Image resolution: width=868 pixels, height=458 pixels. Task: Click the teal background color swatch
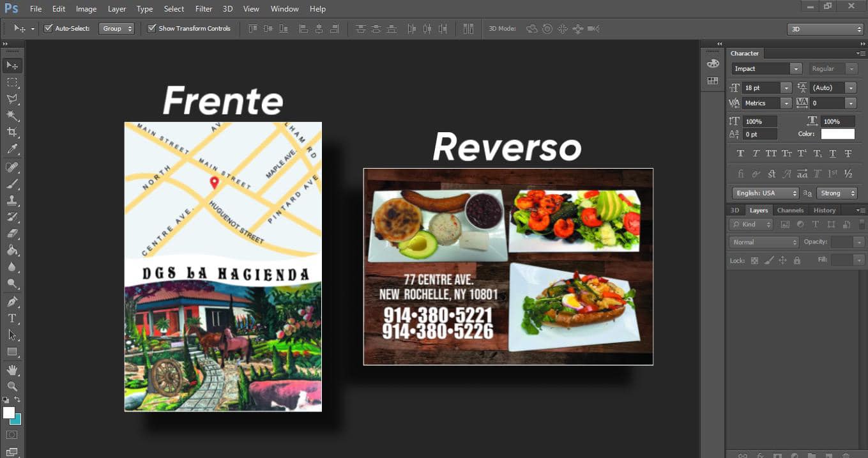coord(17,420)
